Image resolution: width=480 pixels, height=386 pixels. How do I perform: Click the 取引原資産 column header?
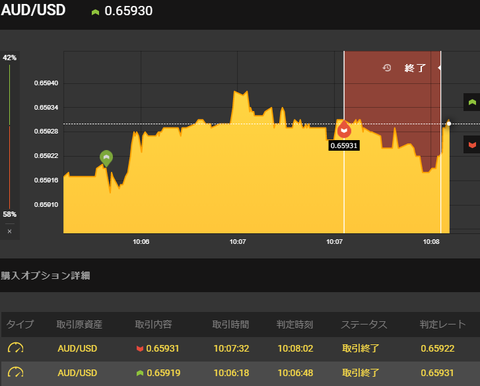[79, 324]
